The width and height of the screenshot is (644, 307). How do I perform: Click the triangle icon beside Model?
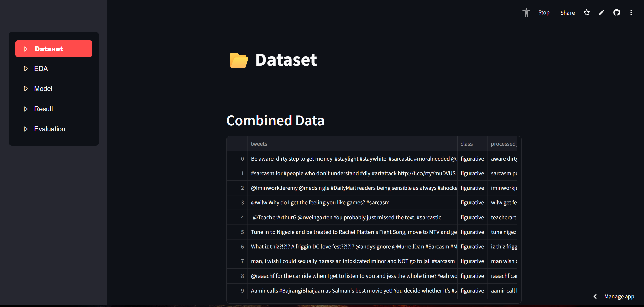click(26, 89)
